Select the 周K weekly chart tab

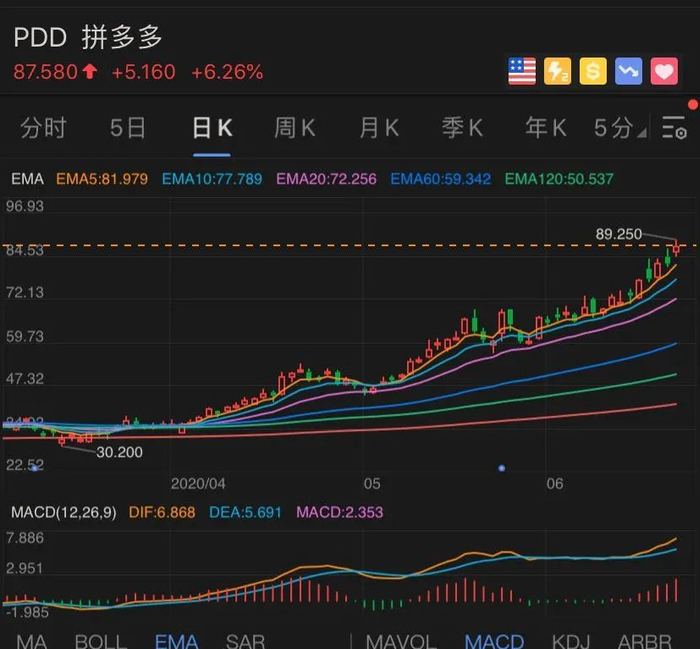pyautogui.click(x=295, y=128)
